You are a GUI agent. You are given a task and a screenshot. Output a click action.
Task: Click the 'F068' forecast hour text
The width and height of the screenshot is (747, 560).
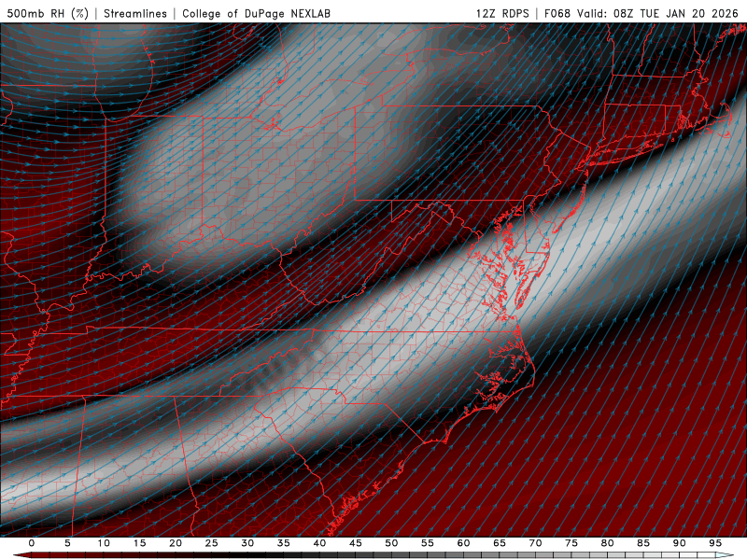[557, 13]
